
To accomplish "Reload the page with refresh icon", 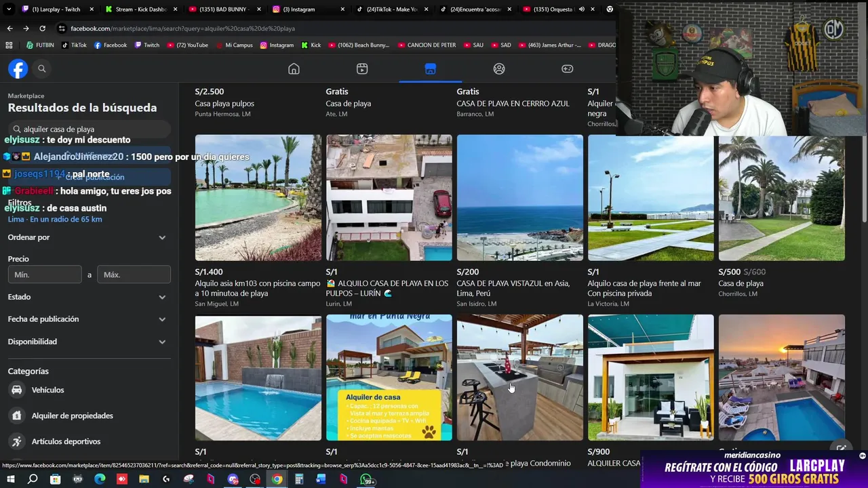I will click(x=42, y=28).
